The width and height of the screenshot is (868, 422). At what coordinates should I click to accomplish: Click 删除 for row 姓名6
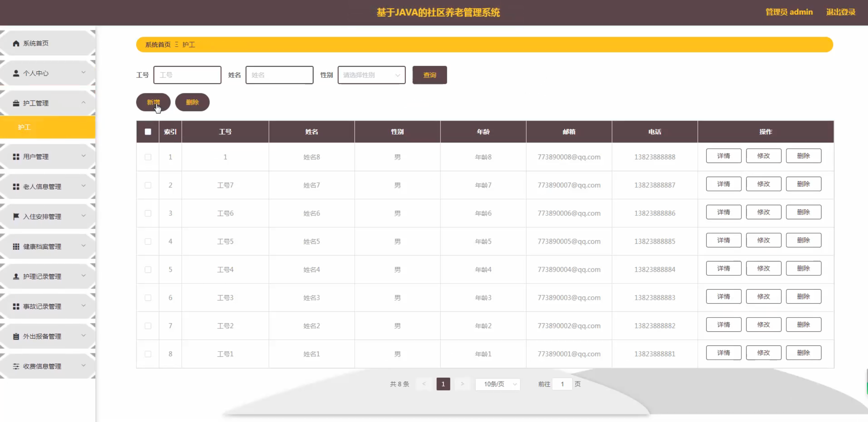point(803,212)
